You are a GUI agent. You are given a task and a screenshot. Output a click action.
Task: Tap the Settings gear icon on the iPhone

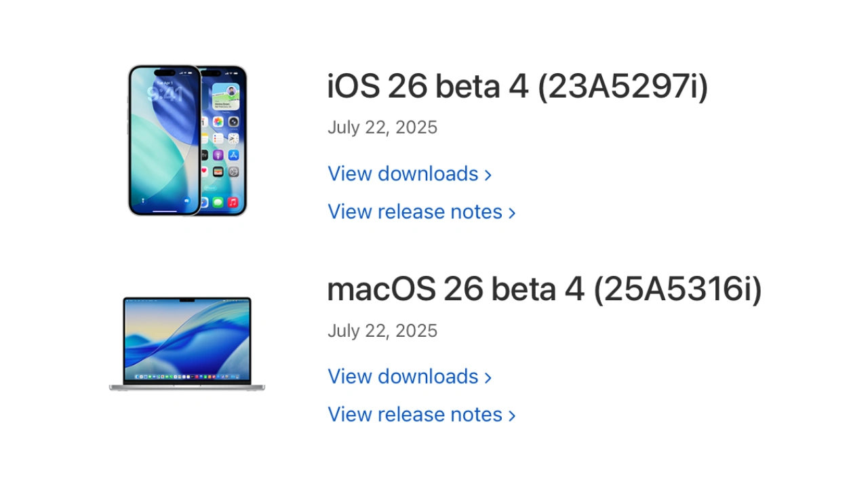pos(233,171)
